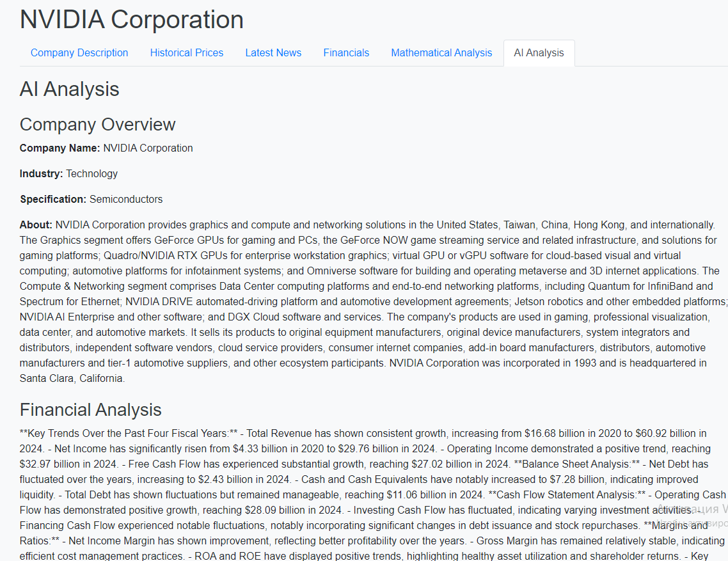The height and width of the screenshot is (561, 728).
Task: Select the Mathematical Analysis tab
Action: pos(441,53)
